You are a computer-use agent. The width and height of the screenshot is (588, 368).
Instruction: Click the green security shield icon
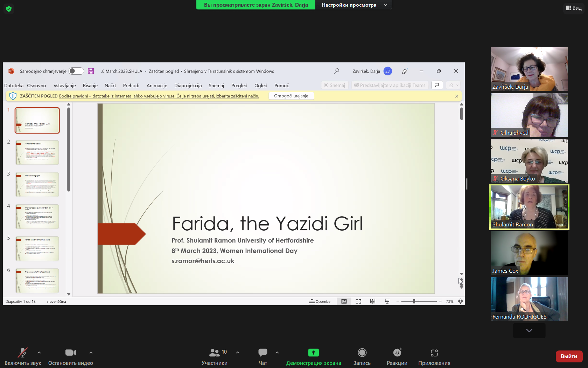tap(9, 9)
